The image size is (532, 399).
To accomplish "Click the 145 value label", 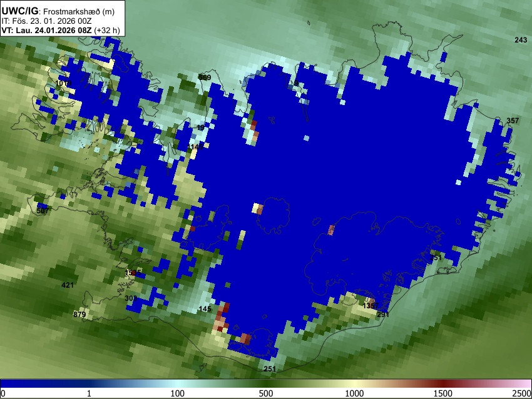I will click(x=205, y=309).
